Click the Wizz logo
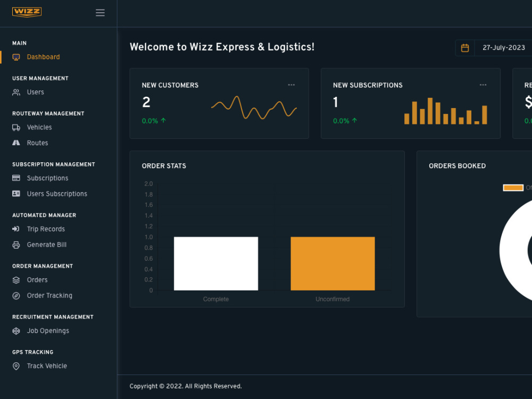Screen dimensions: 532x399 point(27,12)
